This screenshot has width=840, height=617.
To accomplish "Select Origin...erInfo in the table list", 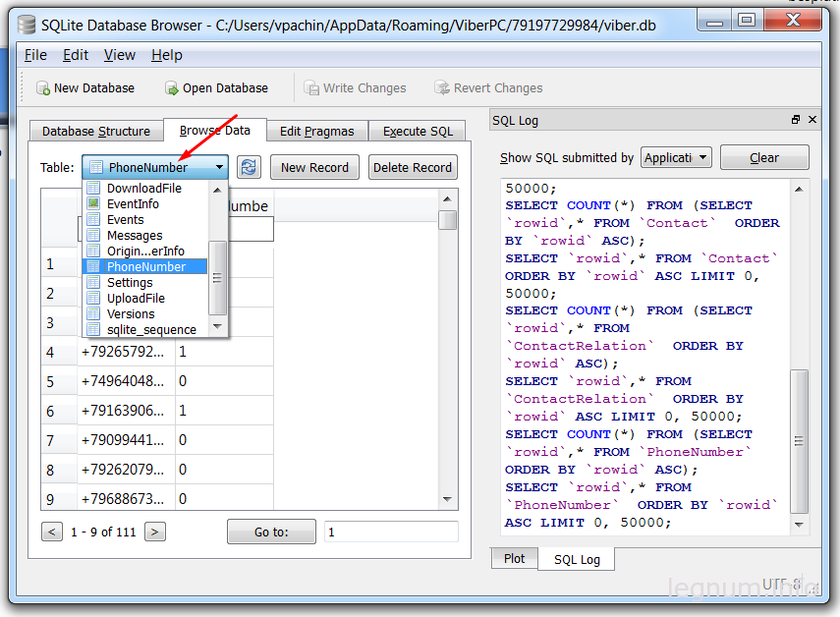I will click(x=144, y=252).
